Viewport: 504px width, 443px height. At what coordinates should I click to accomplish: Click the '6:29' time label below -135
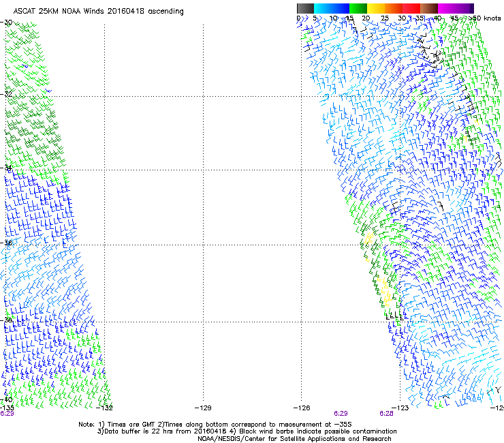point(7,414)
